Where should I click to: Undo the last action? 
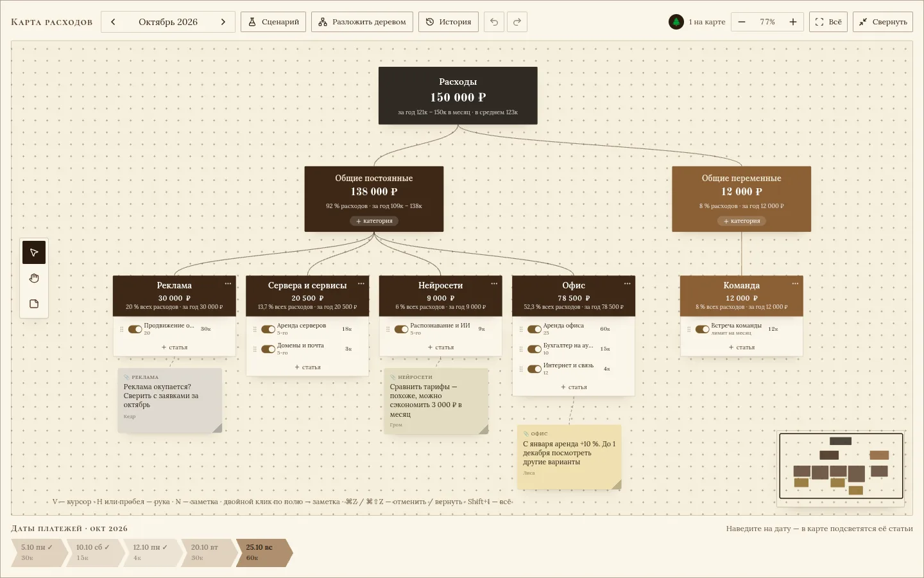(494, 22)
